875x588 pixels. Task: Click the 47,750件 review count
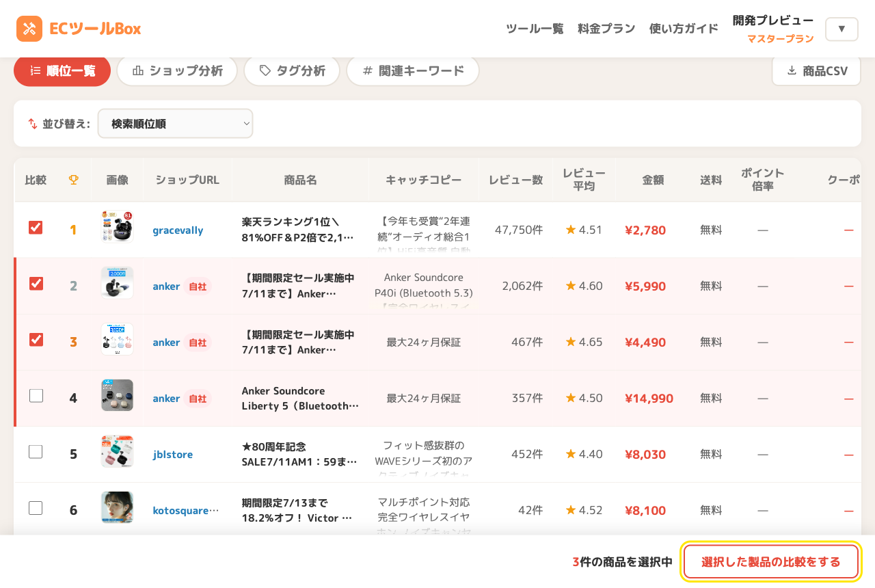519,230
